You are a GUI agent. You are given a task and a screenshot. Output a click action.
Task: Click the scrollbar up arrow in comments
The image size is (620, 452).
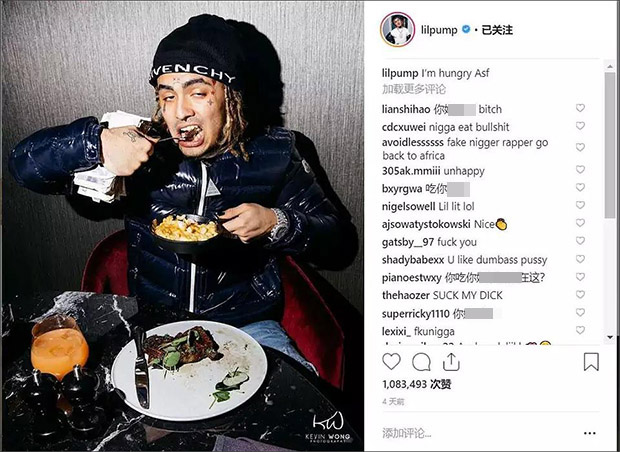(610, 66)
